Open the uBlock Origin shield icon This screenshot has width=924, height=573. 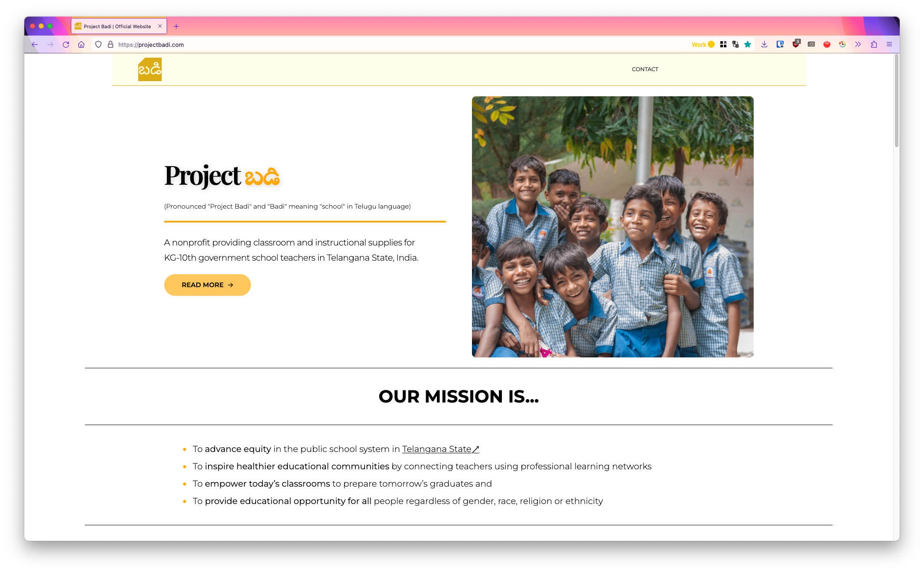796,44
